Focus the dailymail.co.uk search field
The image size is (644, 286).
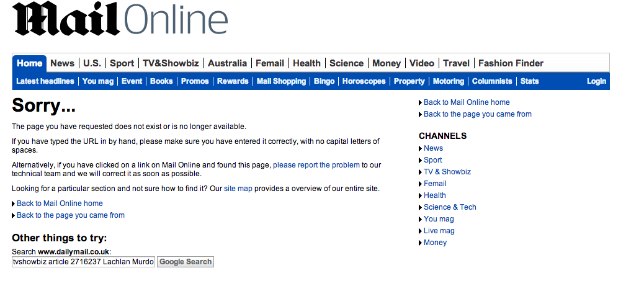pos(83,262)
